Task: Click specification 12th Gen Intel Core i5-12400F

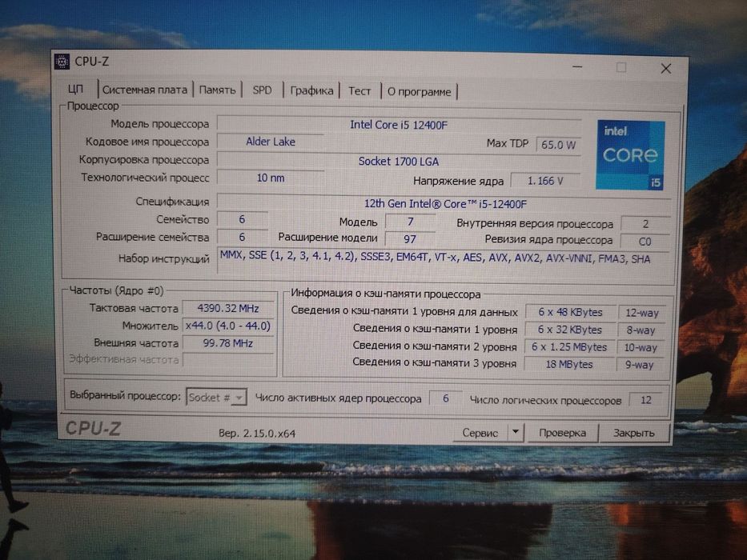Action: pyautogui.click(x=445, y=204)
